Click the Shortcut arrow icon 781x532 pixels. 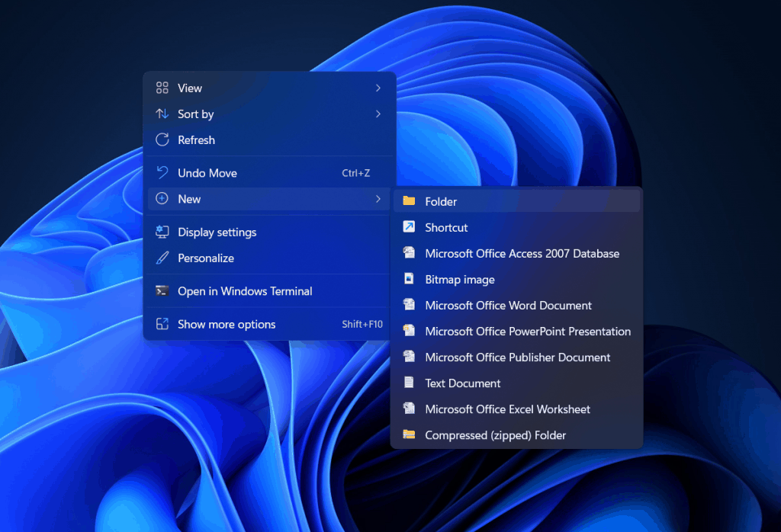[410, 227]
